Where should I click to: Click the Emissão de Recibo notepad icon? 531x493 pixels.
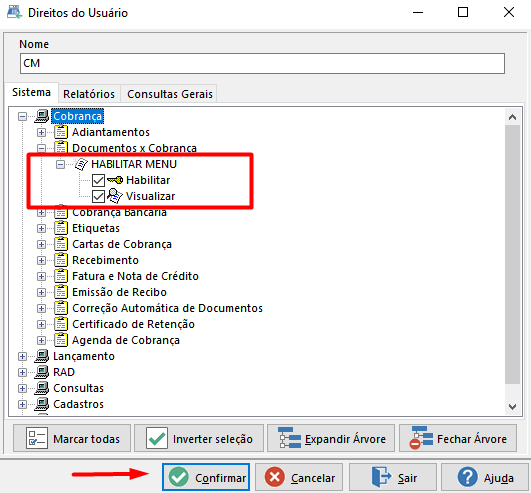61,292
